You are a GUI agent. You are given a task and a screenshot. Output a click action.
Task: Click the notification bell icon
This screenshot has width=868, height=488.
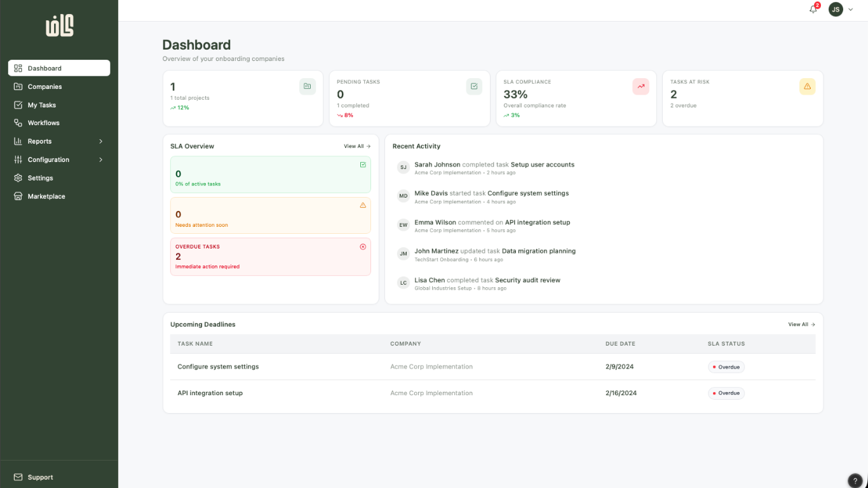[813, 9]
